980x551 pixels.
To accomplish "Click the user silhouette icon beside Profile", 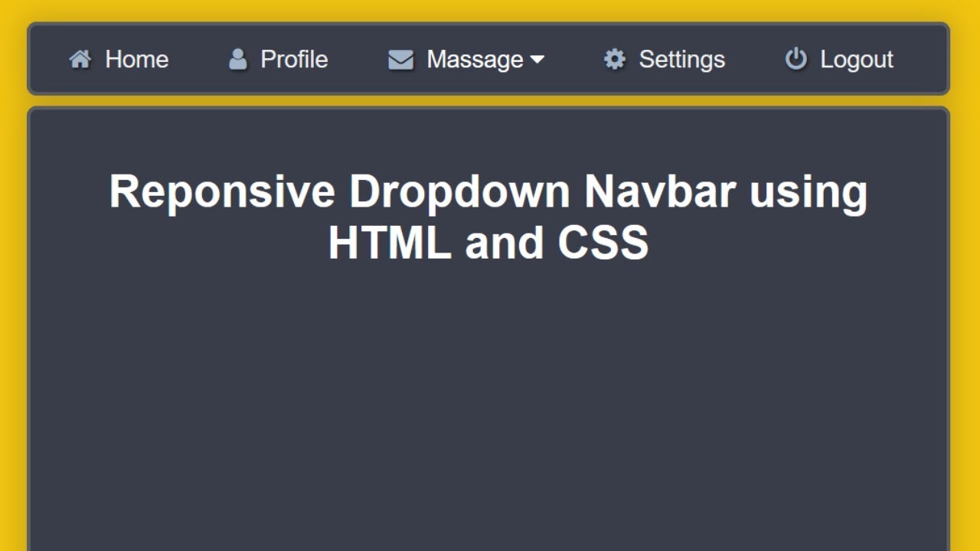I will 238,59.
